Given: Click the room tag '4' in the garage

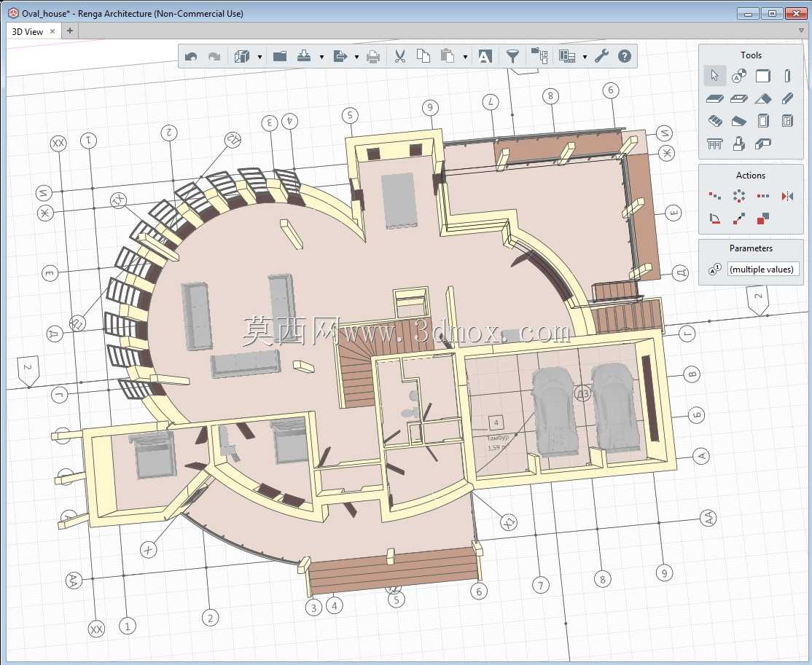Looking at the screenshot, I should [x=496, y=422].
